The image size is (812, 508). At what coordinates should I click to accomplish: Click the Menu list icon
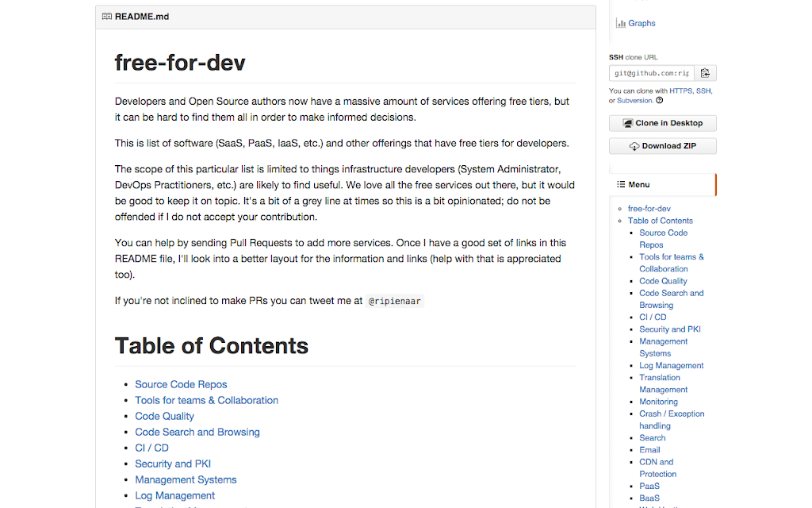tap(620, 184)
